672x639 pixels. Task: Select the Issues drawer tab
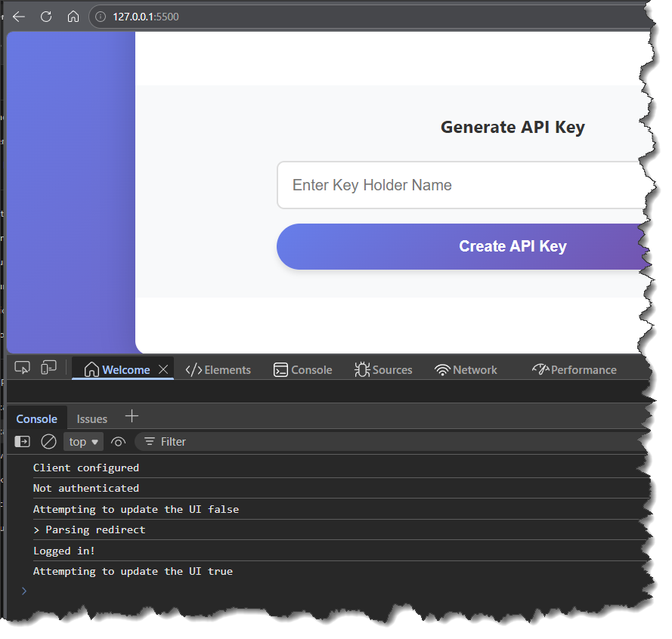[92, 419]
